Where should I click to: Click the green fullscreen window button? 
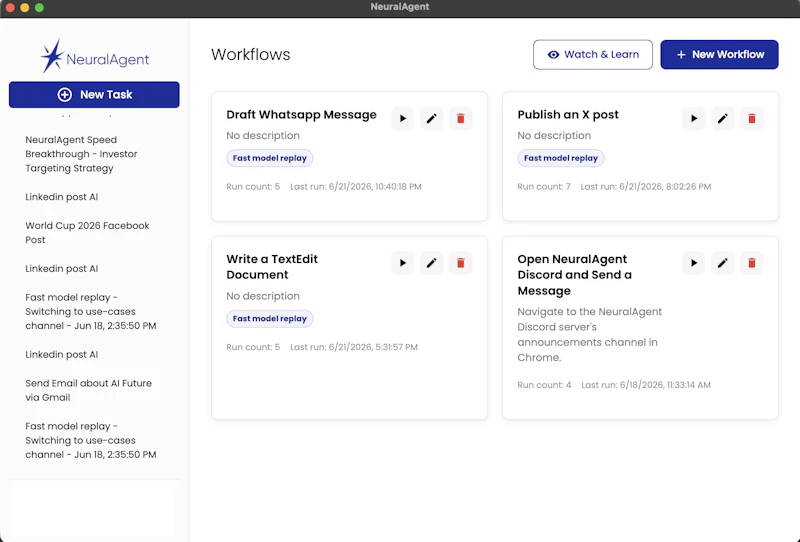(x=39, y=8)
